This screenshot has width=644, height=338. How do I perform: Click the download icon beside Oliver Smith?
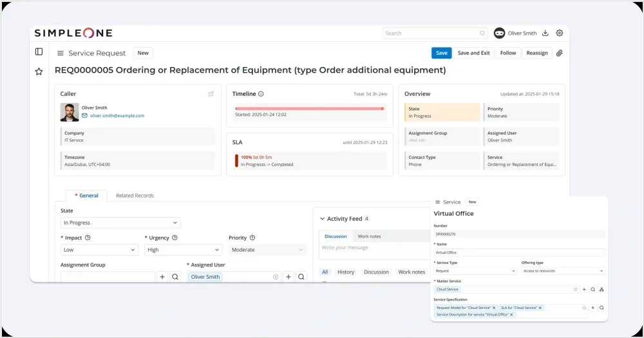[x=545, y=33]
